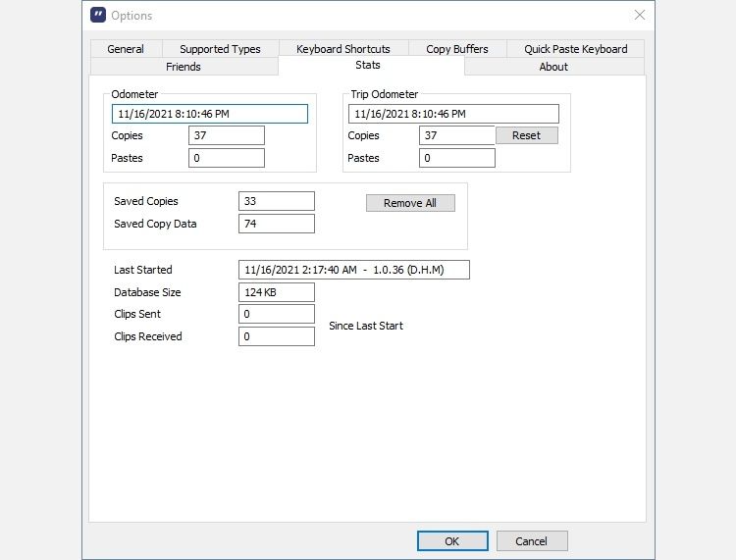Click the Saved Copies value field
The height and width of the screenshot is (560, 736).
tap(277, 201)
